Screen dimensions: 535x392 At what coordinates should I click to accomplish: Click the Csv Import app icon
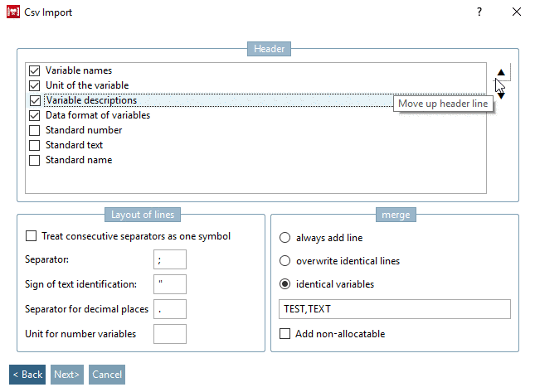pyautogui.click(x=13, y=12)
